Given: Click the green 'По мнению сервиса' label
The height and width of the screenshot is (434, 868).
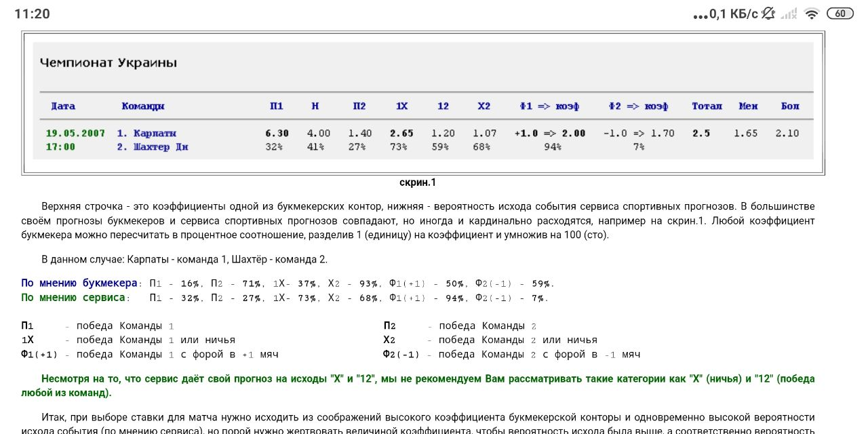Looking at the screenshot, I should click(73, 298).
